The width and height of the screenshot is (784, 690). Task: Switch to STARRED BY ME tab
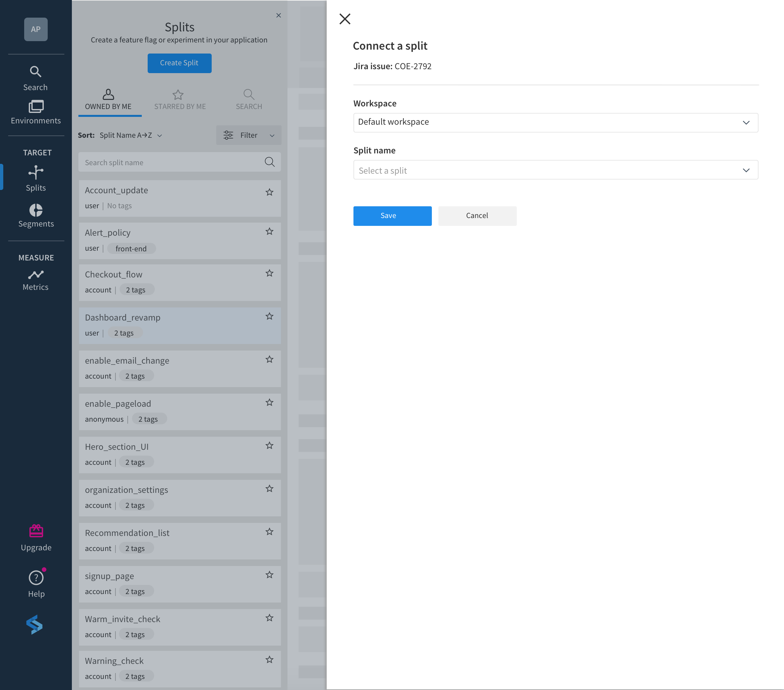pos(179,99)
